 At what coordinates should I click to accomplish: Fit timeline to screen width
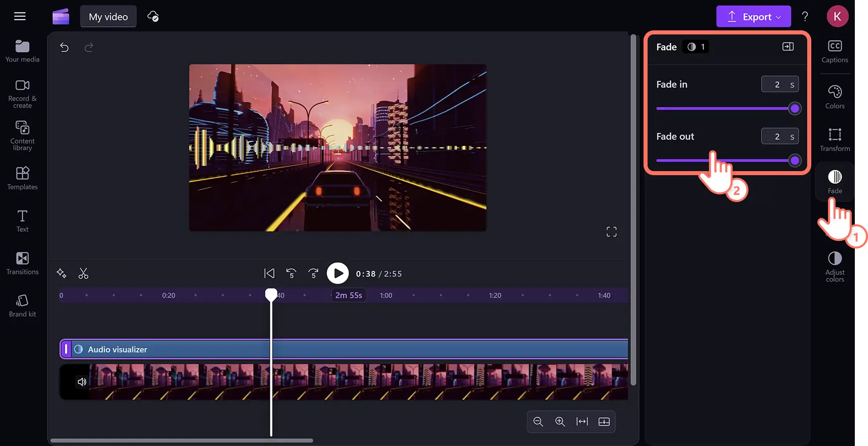pyautogui.click(x=582, y=422)
